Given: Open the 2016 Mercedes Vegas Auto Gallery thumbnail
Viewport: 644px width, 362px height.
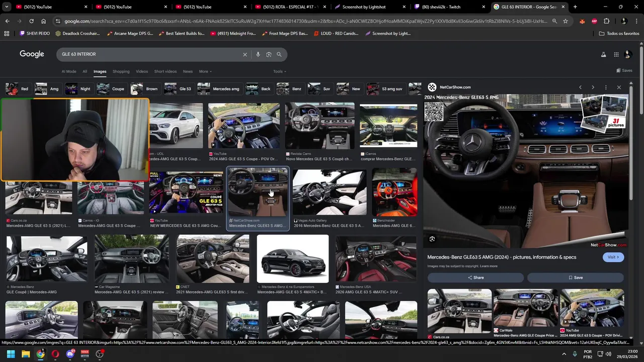Looking at the screenshot, I should 330,193.
